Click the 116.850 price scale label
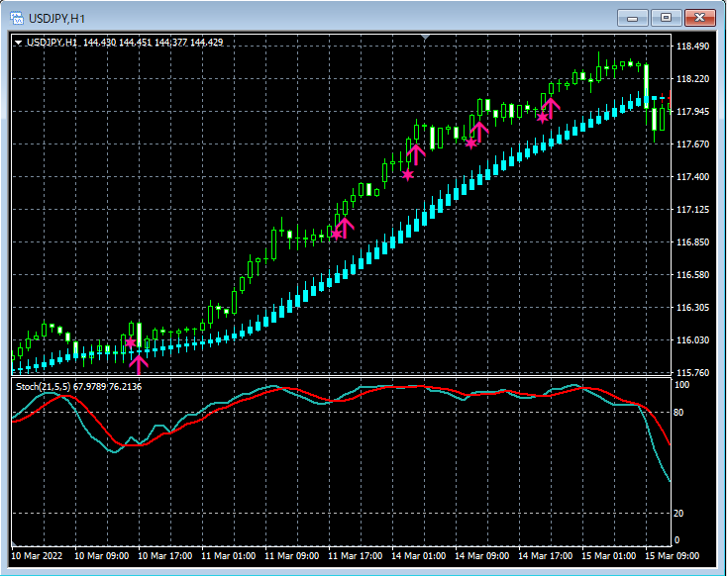 click(x=692, y=242)
